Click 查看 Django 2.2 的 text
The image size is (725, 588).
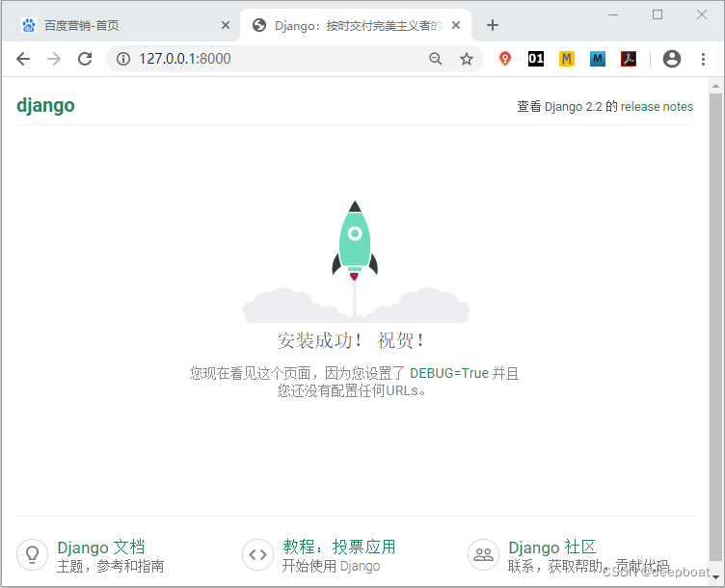coord(567,107)
